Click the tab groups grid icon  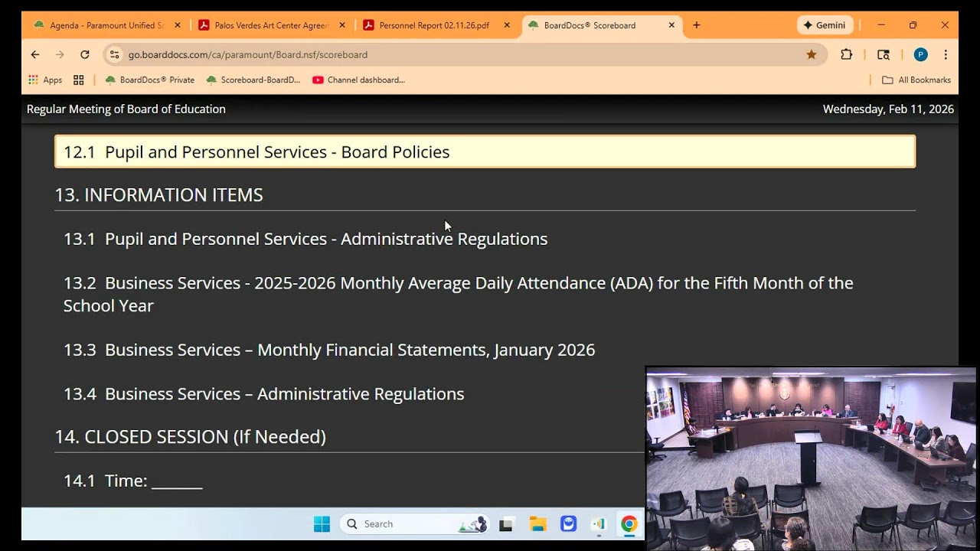(79, 80)
